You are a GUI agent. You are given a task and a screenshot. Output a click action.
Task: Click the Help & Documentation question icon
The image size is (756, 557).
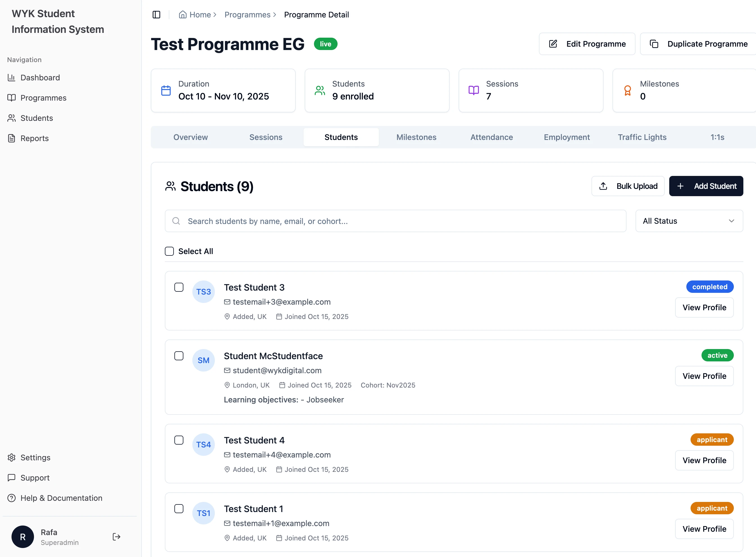tap(12, 498)
